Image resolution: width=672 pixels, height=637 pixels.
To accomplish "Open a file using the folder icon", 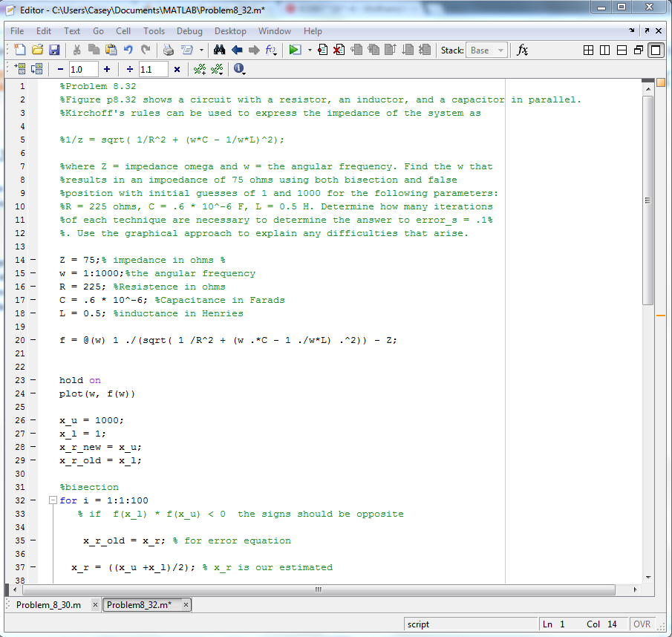I will pyautogui.click(x=37, y=50).
